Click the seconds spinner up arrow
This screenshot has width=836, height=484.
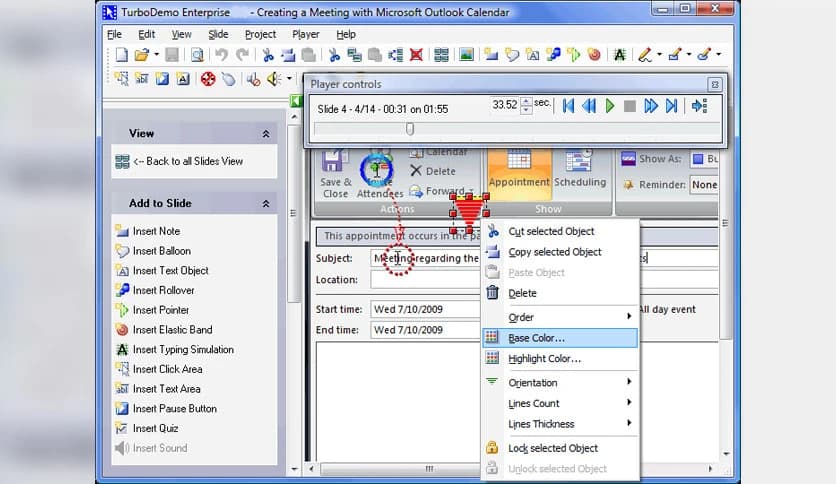coord(526,101)
